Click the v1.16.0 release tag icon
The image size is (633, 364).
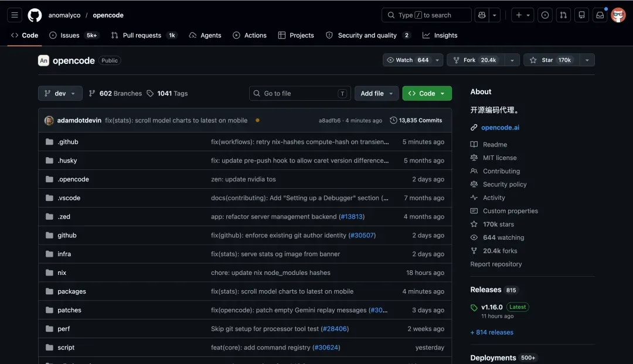click(474, 308)
